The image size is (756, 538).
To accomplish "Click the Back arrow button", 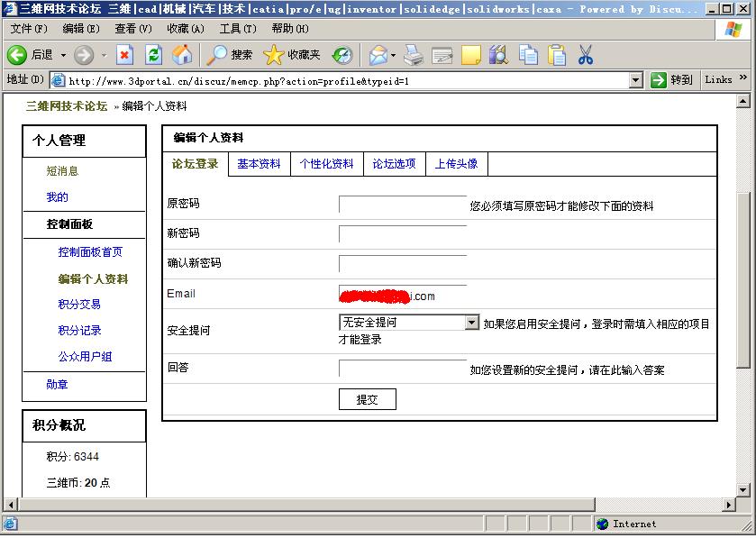I will click(17, 56).
